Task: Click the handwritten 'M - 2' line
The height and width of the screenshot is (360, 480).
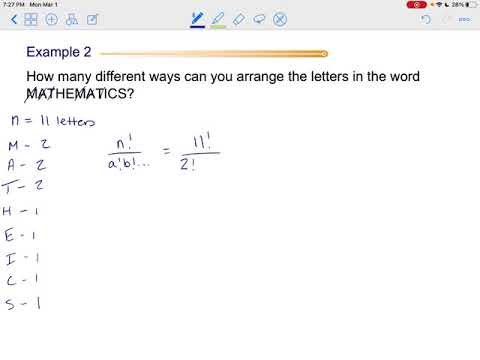Action: tap(29, 145)
